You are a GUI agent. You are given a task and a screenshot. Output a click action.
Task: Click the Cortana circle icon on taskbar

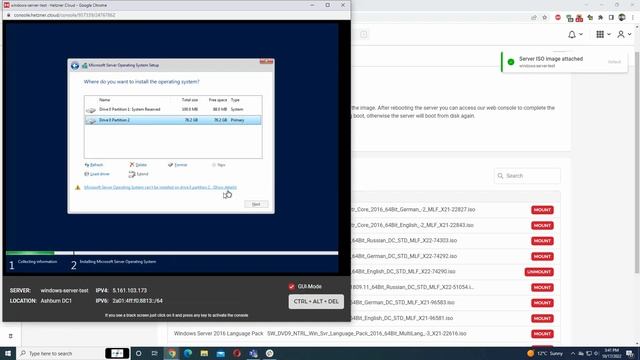tap(139, 353)
